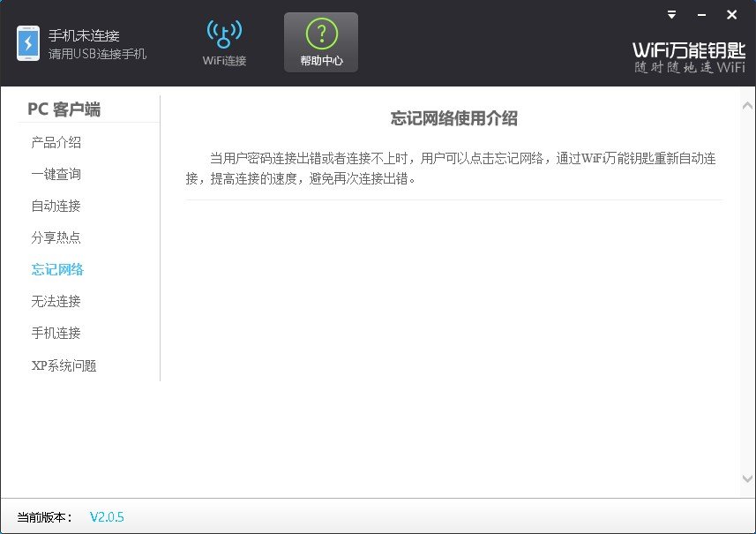The image size is (756, 534).
Task: Select the highlighted 忘记网络 entry
Action: (57, 269)
